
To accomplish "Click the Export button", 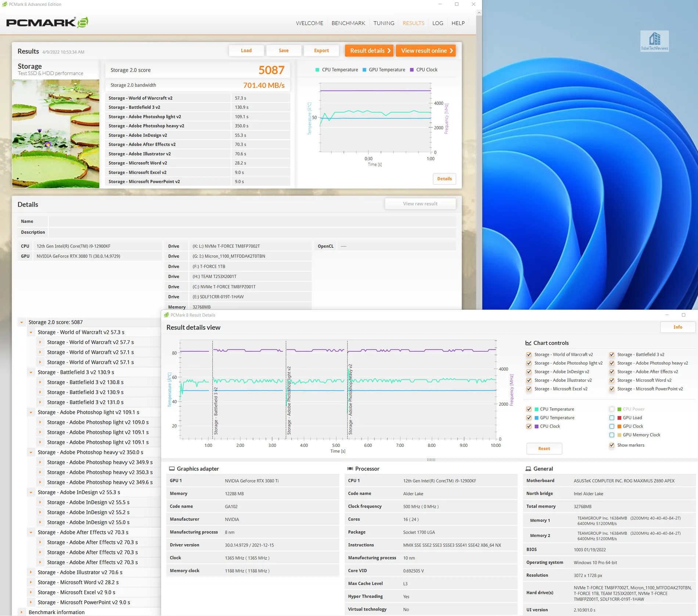I will tap(321, 50).
